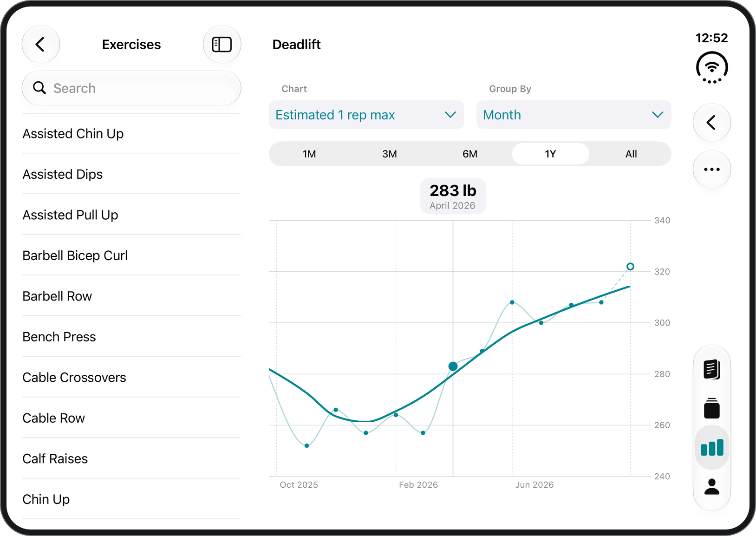756x536 pixels.
Task: Open Assisted Pull Up exercise
Action: tap(131, 215)
